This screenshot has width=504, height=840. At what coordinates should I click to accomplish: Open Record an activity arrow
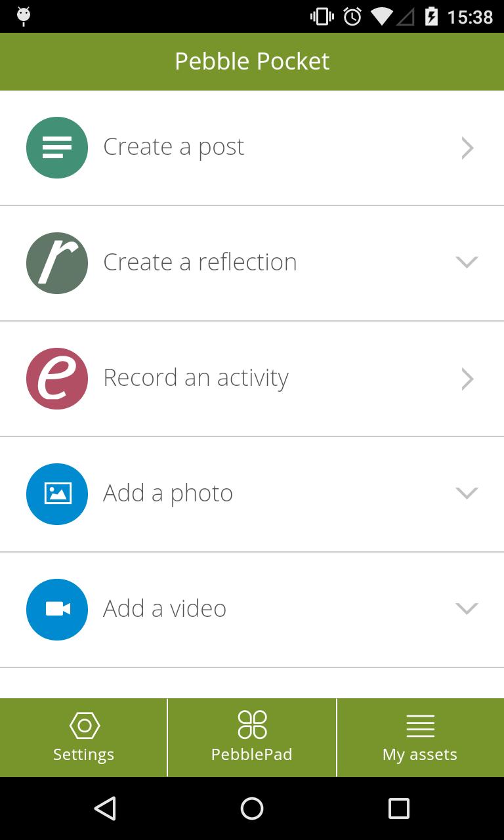[467, 379]
